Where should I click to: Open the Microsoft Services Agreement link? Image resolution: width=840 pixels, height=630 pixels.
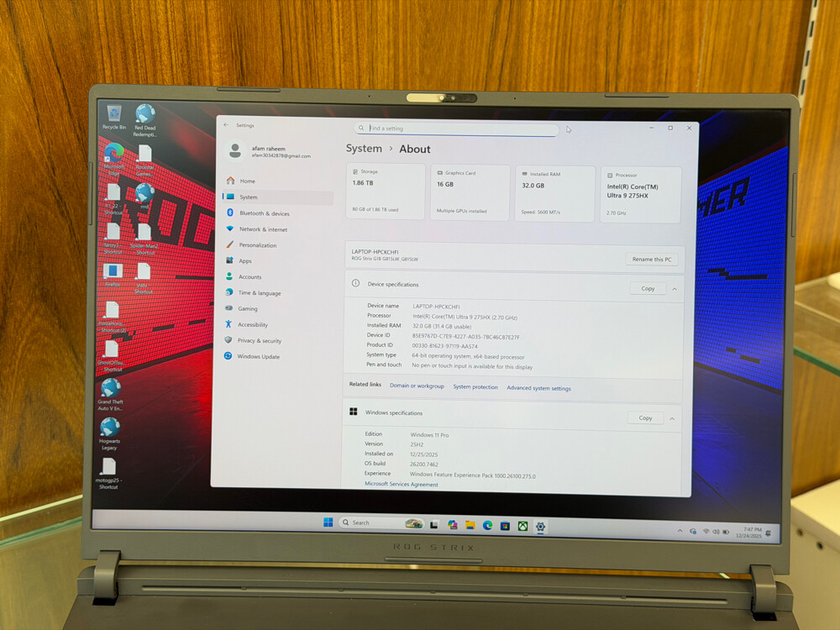coord(402,485)
